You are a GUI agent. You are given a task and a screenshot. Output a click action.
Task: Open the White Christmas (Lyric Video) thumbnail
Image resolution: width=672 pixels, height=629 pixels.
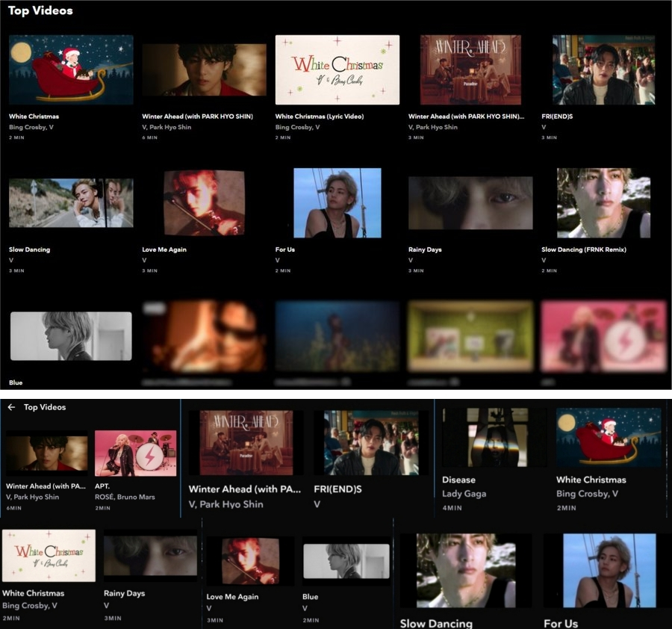337,69
